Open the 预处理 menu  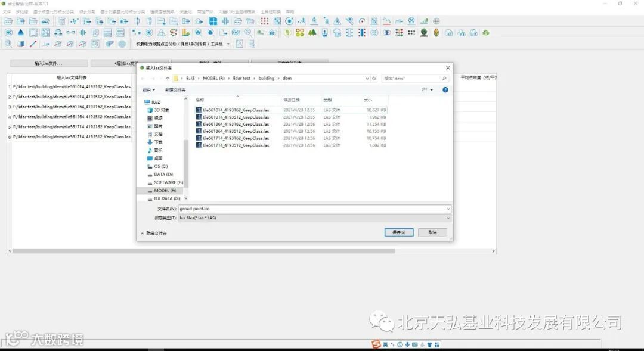(x=22, y=11)
